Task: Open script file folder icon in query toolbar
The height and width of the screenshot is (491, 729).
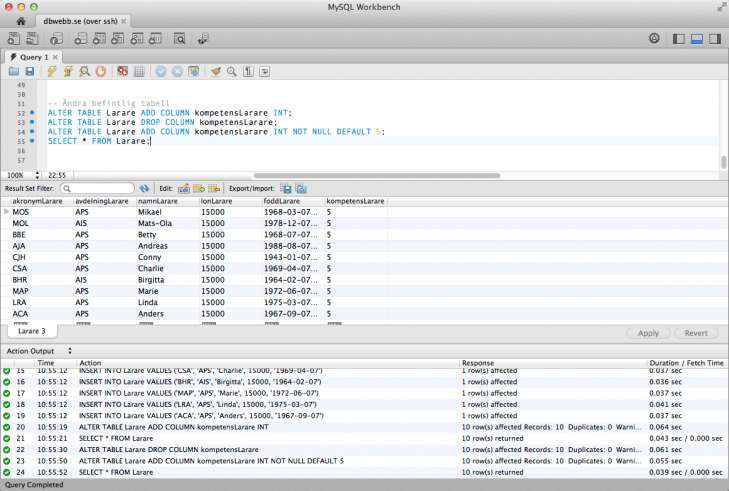Action: point(14,71)
